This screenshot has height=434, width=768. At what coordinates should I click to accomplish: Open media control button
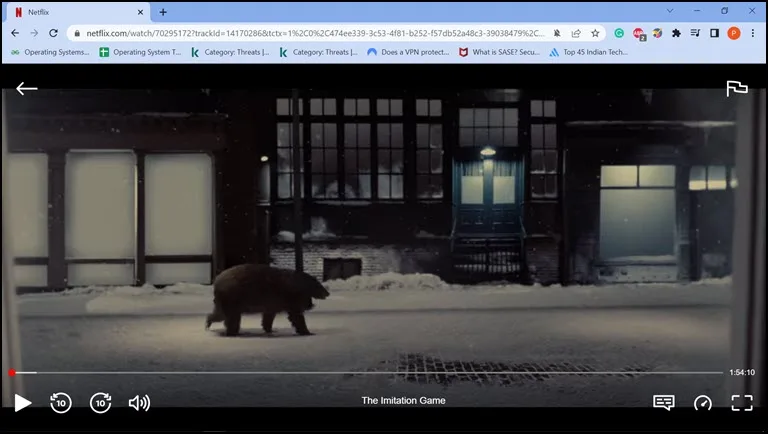(695, 33)
